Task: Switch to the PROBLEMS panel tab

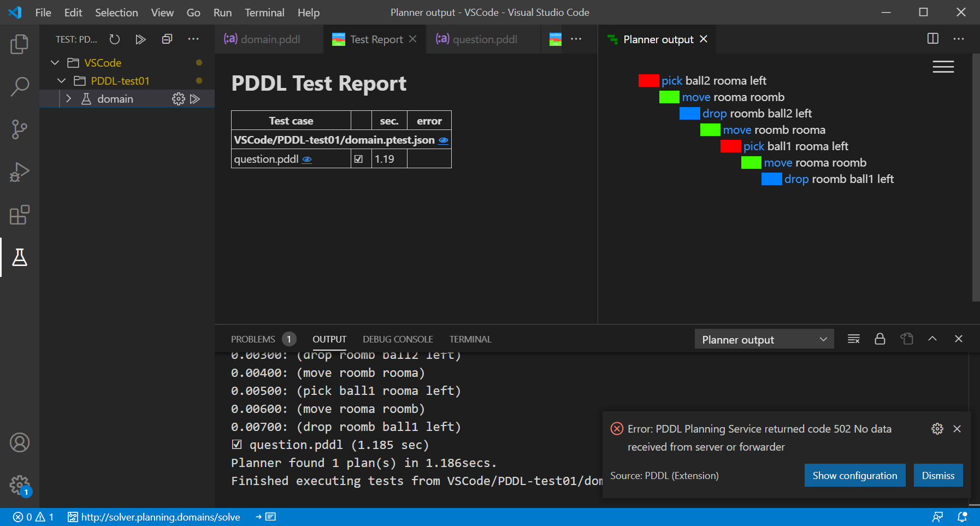Action: click(x=253, y=339)
